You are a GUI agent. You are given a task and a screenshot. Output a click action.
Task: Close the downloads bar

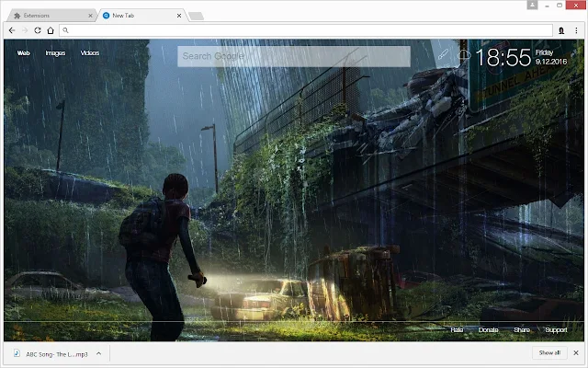(576, 353)
